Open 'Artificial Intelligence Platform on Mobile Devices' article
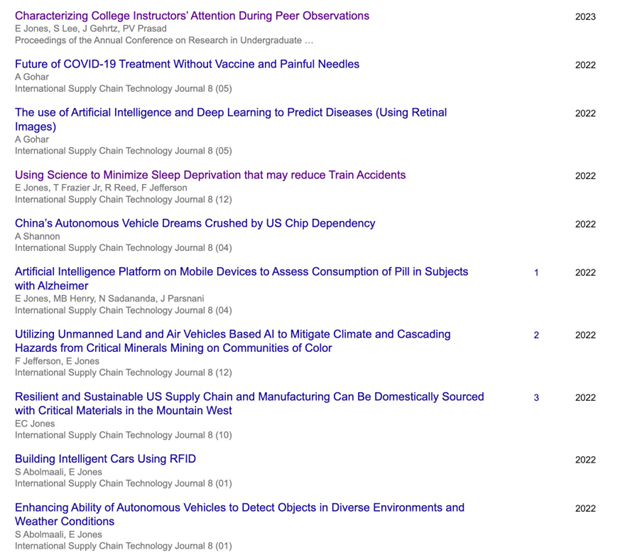The image size is (630, 560). [241, 278]
